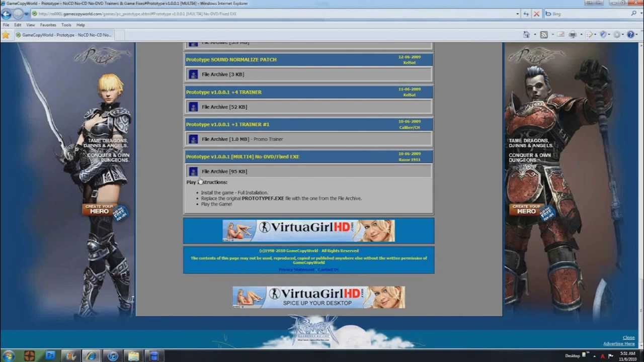This screenshot has width=644, height=362.
Task: Open the Page menu toolbar icon
Action: click(x=590, y=35)
